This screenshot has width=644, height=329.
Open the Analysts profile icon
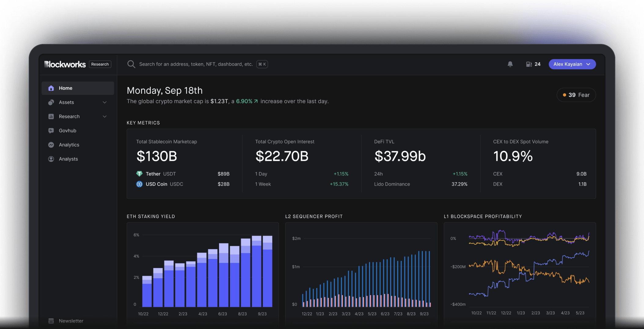pos(51,159)
